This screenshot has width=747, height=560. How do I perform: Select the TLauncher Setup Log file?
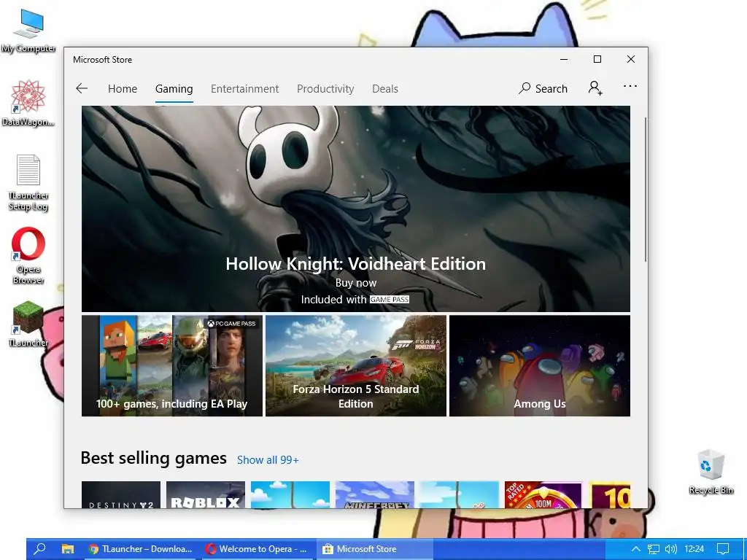point(28,183)
